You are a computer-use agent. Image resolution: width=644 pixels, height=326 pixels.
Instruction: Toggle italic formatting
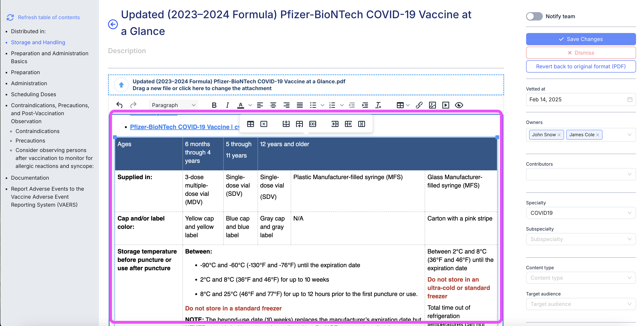(227, 105)
